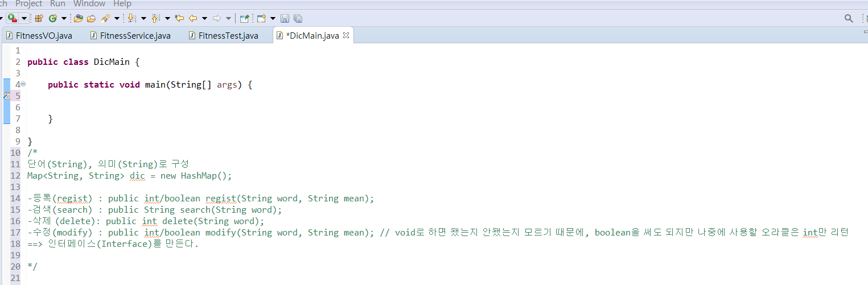Open the run launch dropdown arrow

[x=24, y=18]
